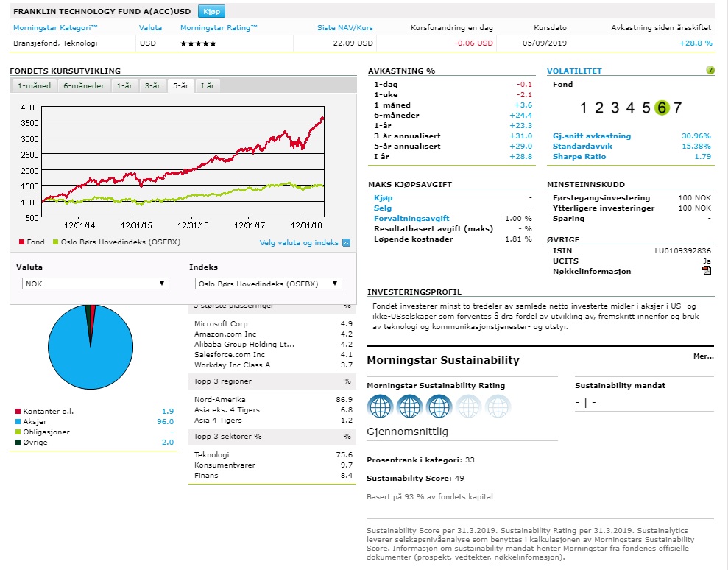The height and width of the screenshot is (570, 728).
Task: Open the Valuta NOK dropdown
Action: tap(95, 284)
